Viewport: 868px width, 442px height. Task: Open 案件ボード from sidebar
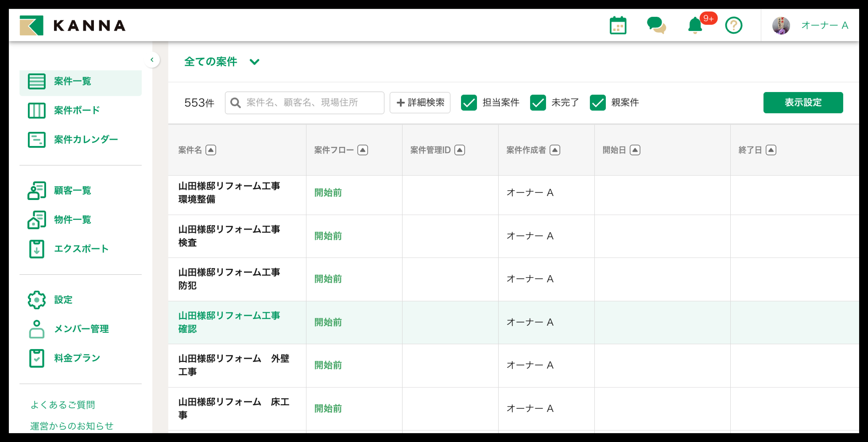77,110
